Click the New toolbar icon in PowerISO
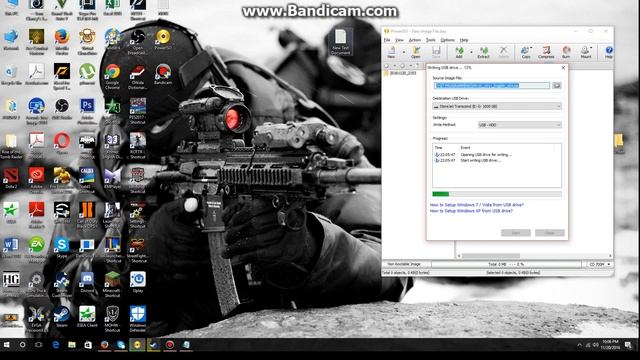 (391, 52)
